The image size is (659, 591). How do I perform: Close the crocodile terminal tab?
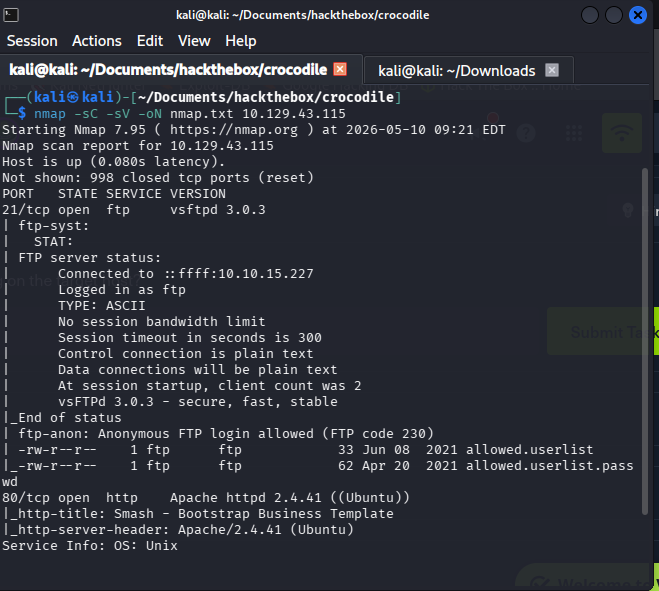(x=340, y=69)
